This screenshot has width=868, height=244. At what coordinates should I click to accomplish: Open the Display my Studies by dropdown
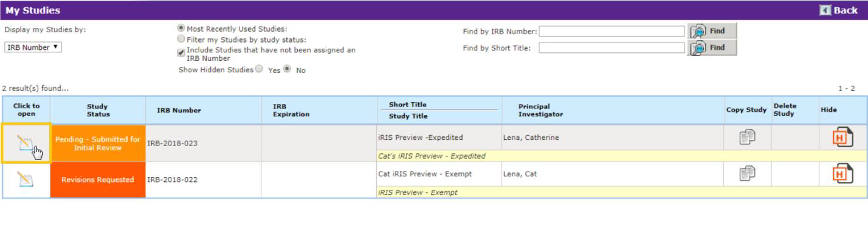pyautogui.click(x=33, y=48)
